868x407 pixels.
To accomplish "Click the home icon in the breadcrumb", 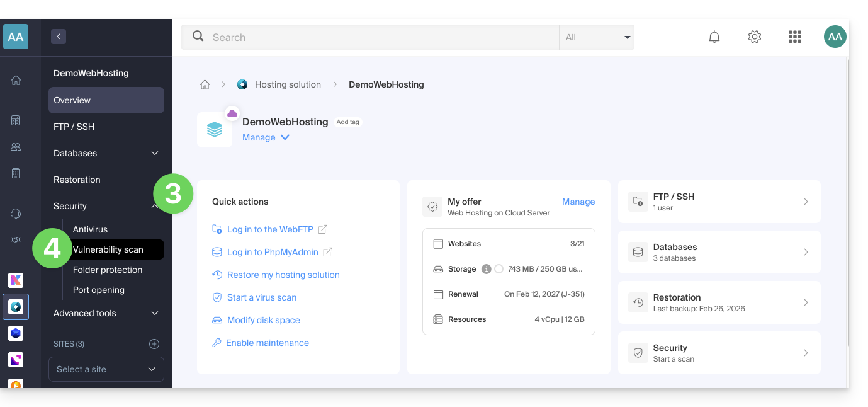I will click(205, 84).
